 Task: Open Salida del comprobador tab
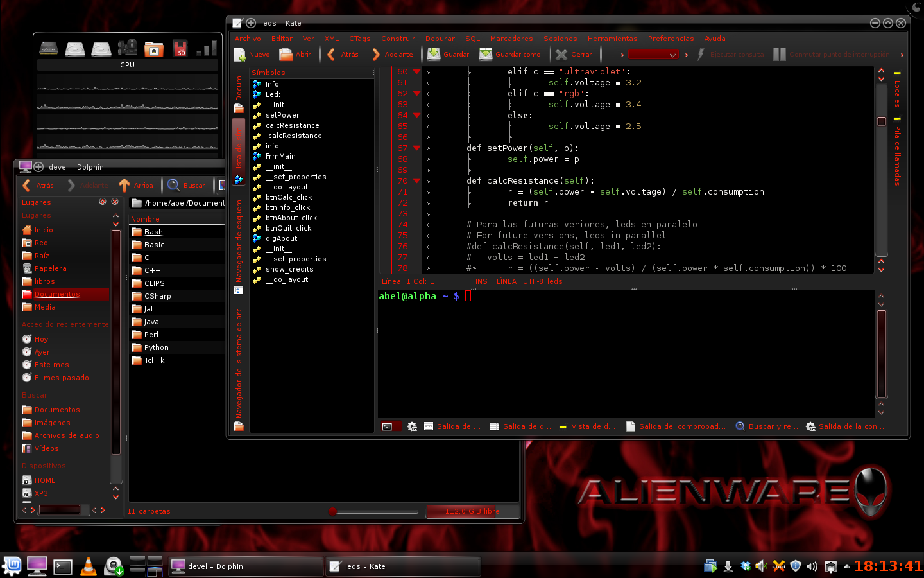click(676, 426)
